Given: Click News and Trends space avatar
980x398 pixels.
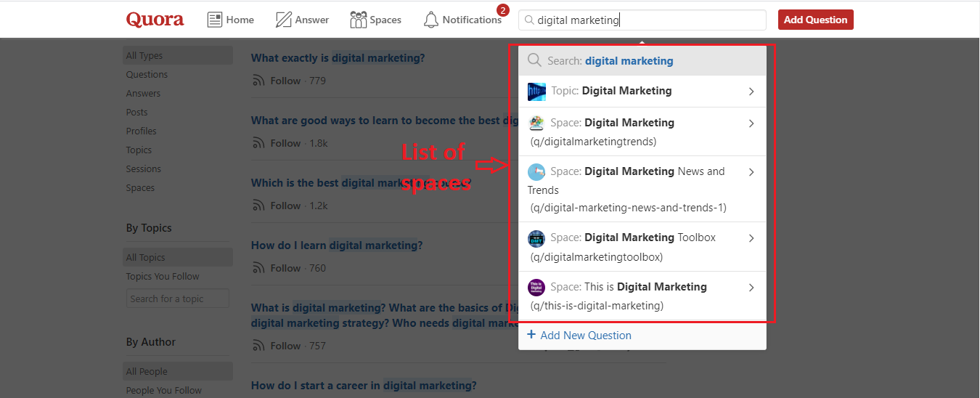Looking at the screenshot, I should (x=536, y=172).
